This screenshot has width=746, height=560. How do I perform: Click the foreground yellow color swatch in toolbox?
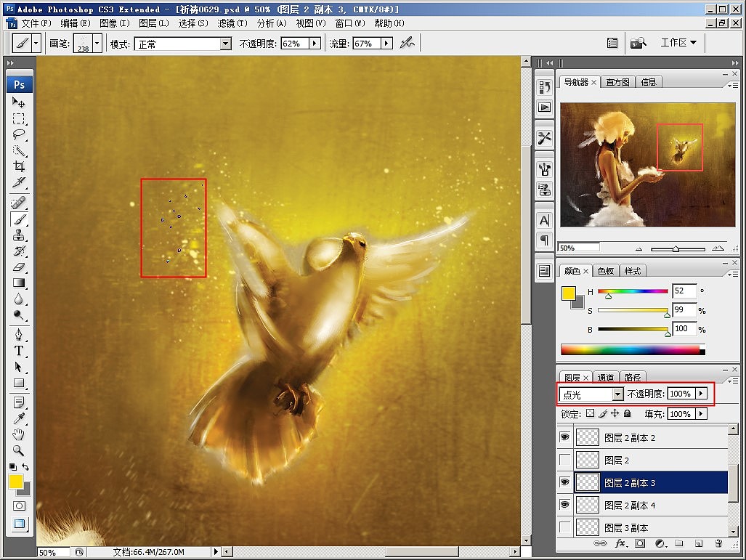[15, 482]
